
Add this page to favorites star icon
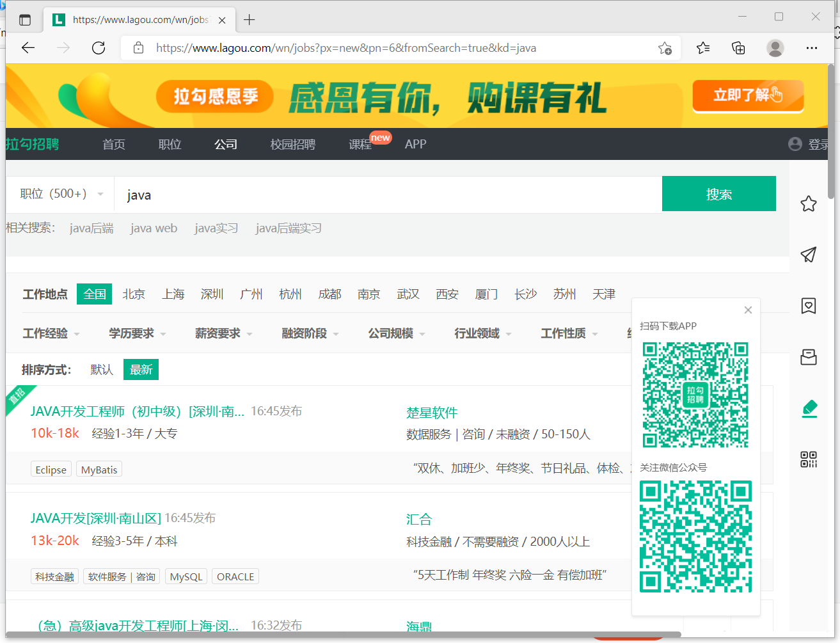click(665, 48)
